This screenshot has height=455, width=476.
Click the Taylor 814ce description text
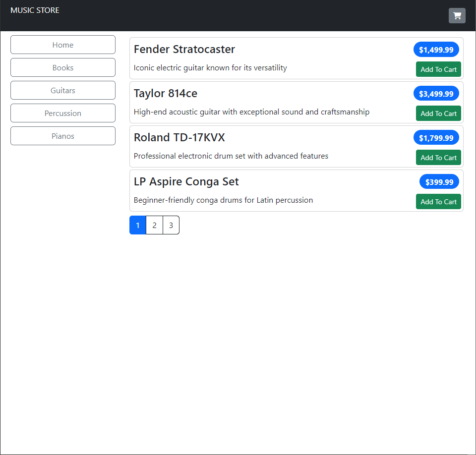pyautogui.click(x=251, y=112)
